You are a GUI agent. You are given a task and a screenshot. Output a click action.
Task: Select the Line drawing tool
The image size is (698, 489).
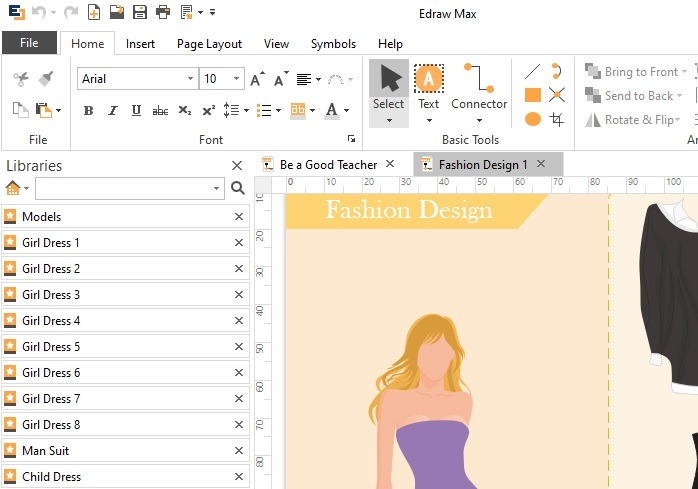532,71
